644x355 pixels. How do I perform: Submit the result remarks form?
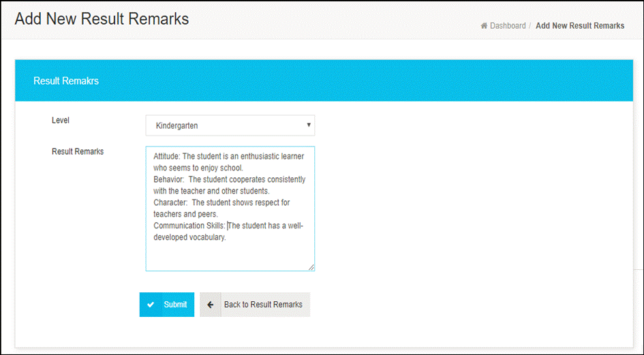click(167, 305)
